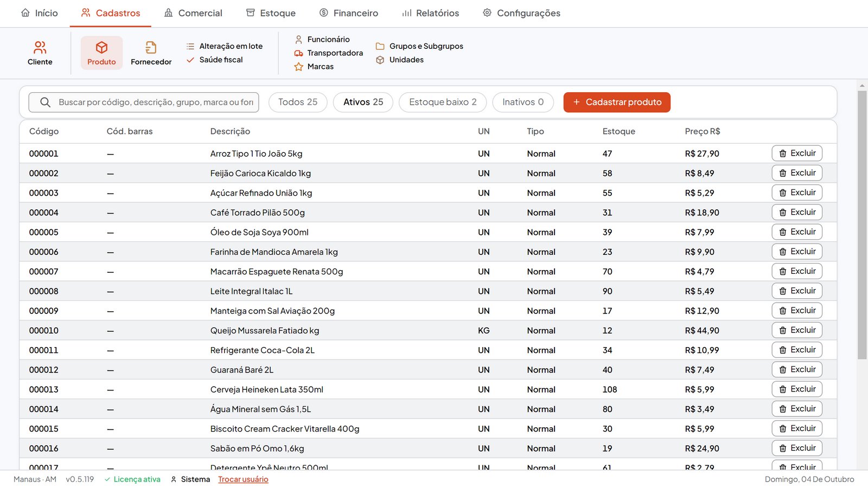This screenshot has height=488, width=868.
Task: Open the Financeiro tab
Action: (349, 13)
